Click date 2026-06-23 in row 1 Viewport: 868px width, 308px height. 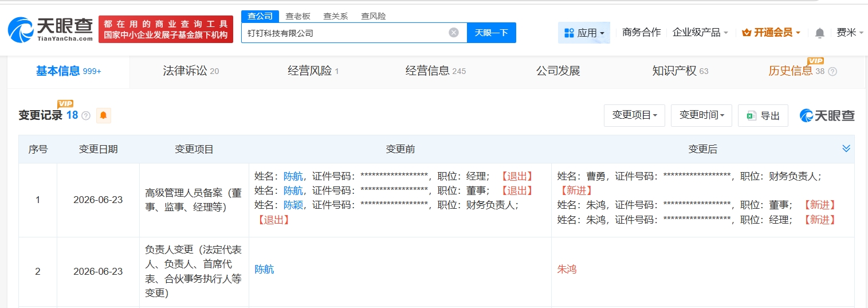98,200
